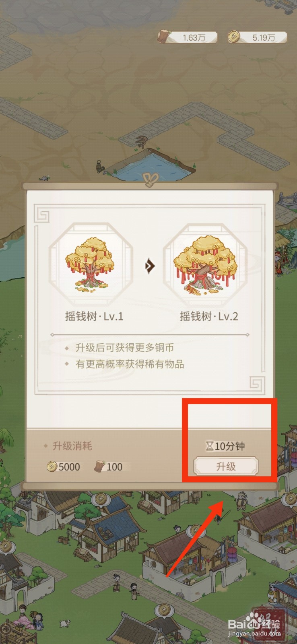Click the arrow between tree levels
This screenshot has height=644, width=297.
[x=150, y=266]
